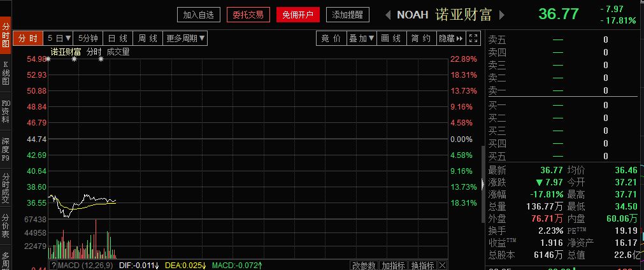Image resolution: width=644 pixels, height=270 pixels.
Task: Click the 总股本 6146万 value
Action: pyautogui.click(x=548, y=255)
